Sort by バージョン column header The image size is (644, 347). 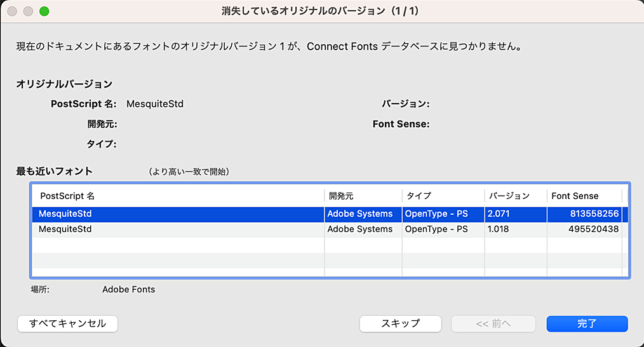(x=514, y=196)
